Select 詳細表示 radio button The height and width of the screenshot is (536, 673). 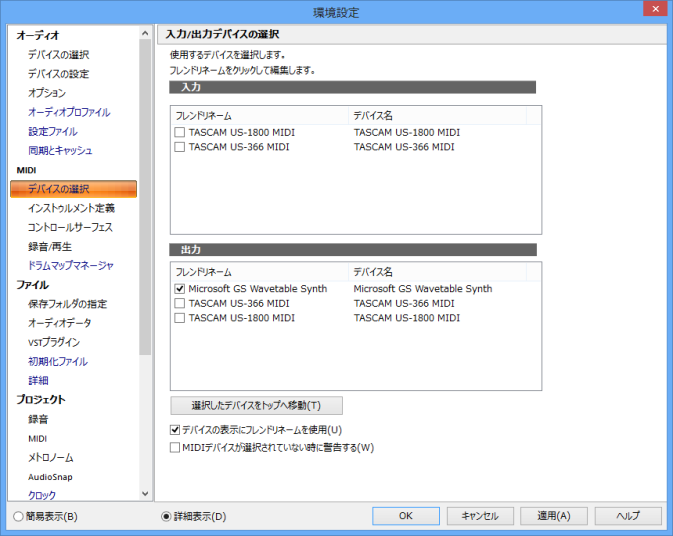166,516
